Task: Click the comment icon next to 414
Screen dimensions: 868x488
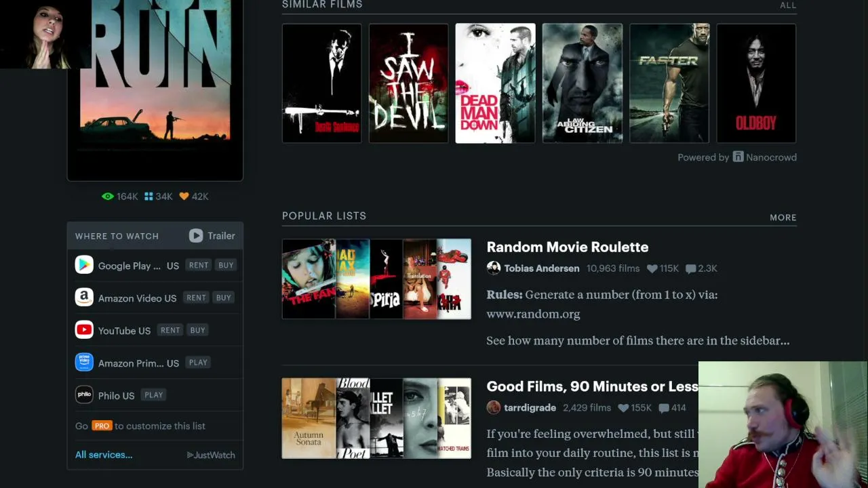Action: coord(663,408)
